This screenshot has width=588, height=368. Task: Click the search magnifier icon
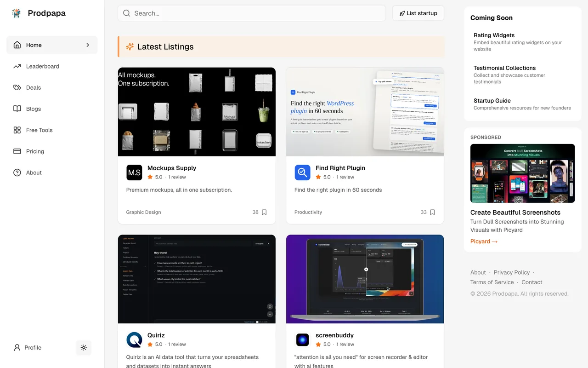[126, 13]
